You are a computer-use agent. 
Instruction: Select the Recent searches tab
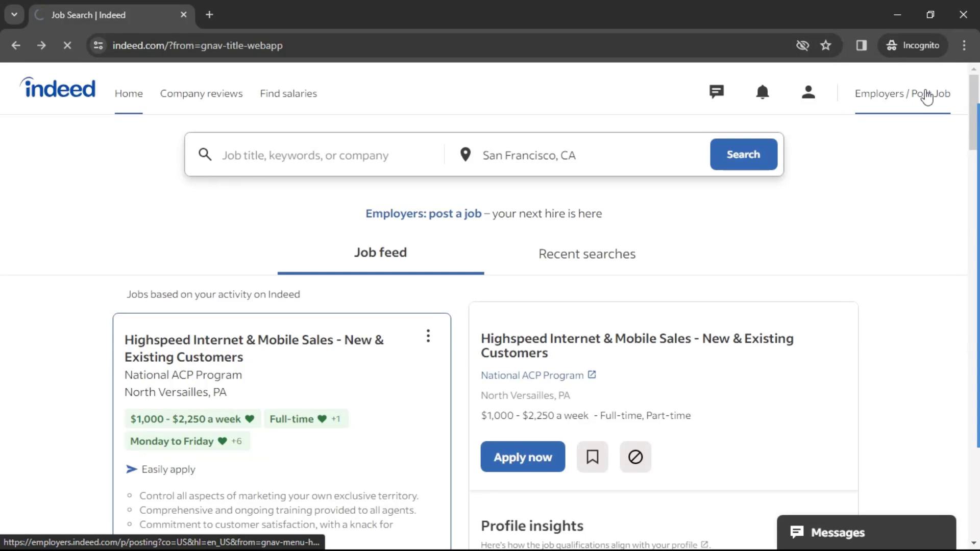tap(587, 253)
